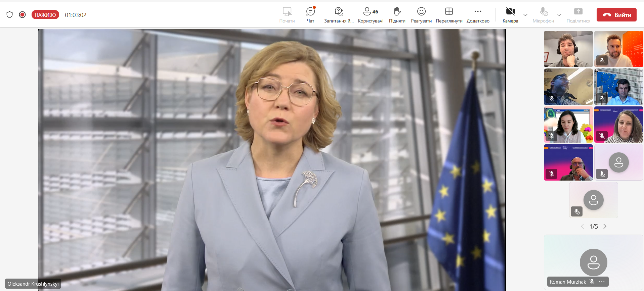The width and height of the screenshot is (644, 291).
Task: Open reactions menu (Реагувати)
Action: [x=421, y=15]
